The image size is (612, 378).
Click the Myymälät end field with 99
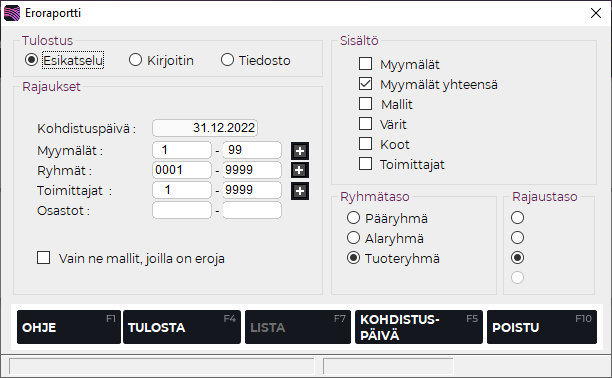(252, 150)
